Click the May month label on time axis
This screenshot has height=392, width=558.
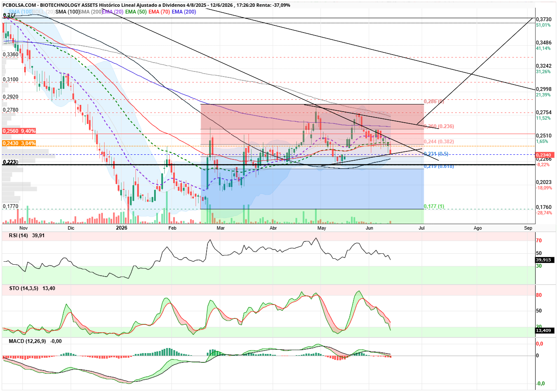coord(322,228)
